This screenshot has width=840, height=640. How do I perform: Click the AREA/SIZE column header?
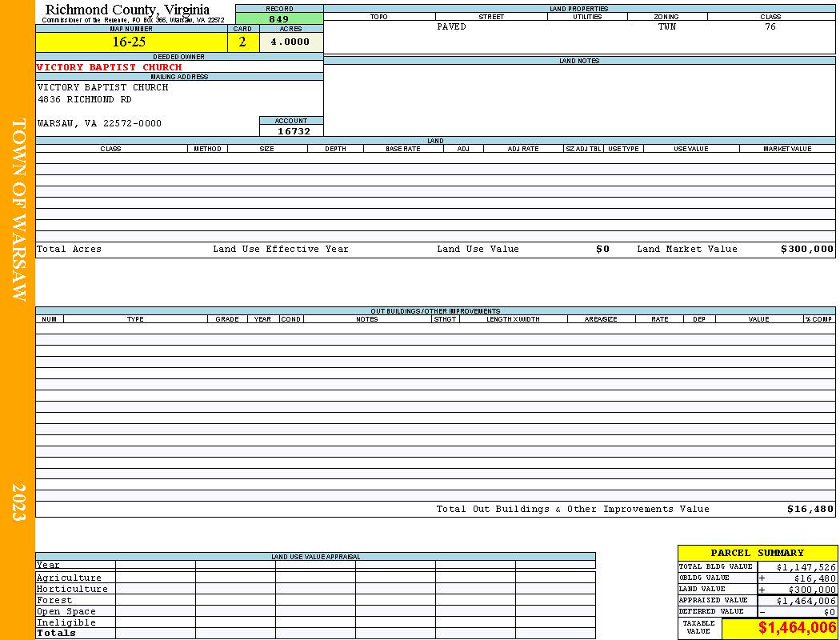(x=601, y=318)
